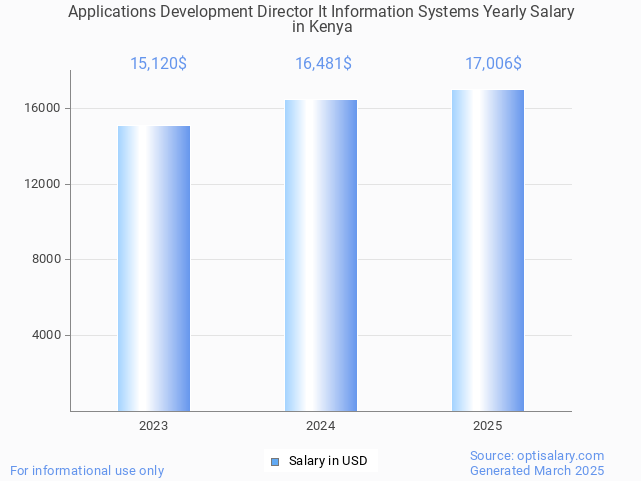This screenshot has width=641, height=481.
Task: Click the 2025 salary bar
Action: [x=488, y=250]
